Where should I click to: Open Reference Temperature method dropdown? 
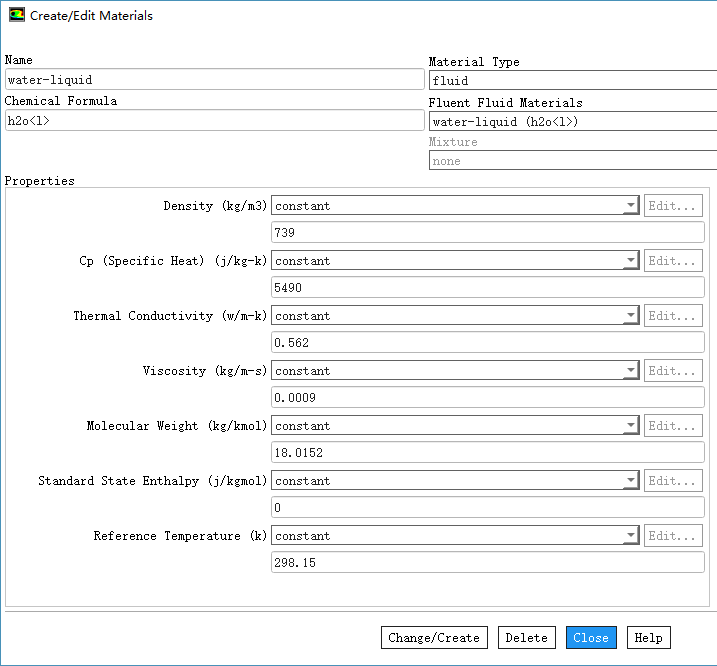(455, 536)
